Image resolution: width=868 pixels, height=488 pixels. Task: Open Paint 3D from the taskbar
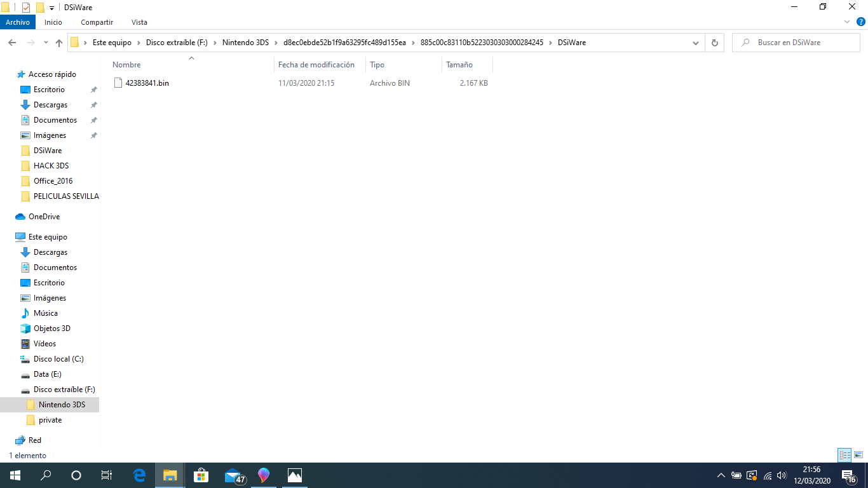(x=264, y=475)
